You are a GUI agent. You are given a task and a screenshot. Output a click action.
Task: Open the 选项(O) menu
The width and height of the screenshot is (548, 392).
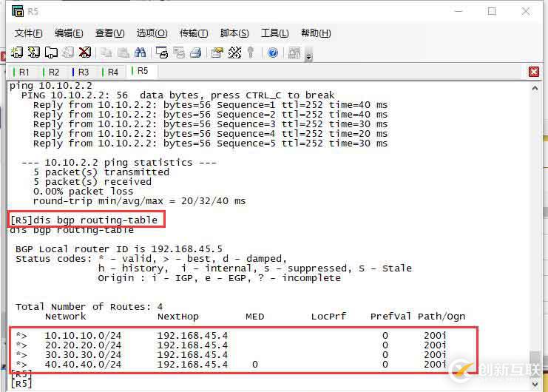click(x=152, y=33)
